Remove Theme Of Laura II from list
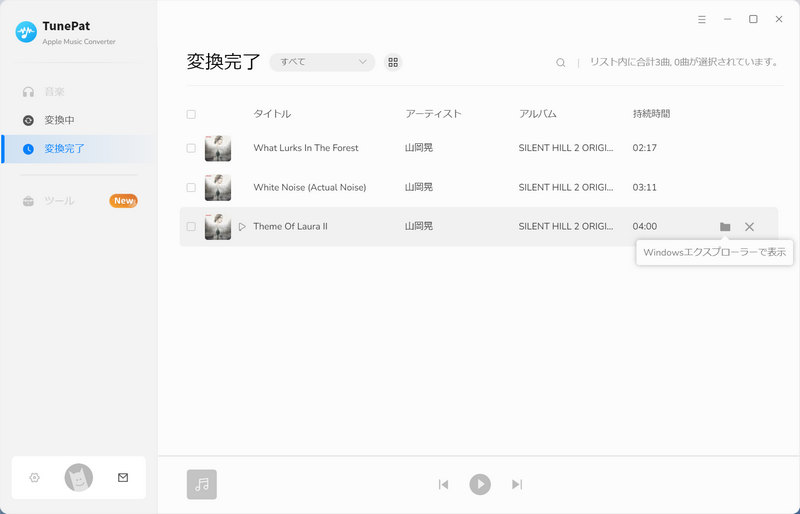 (x=749, y=227)
